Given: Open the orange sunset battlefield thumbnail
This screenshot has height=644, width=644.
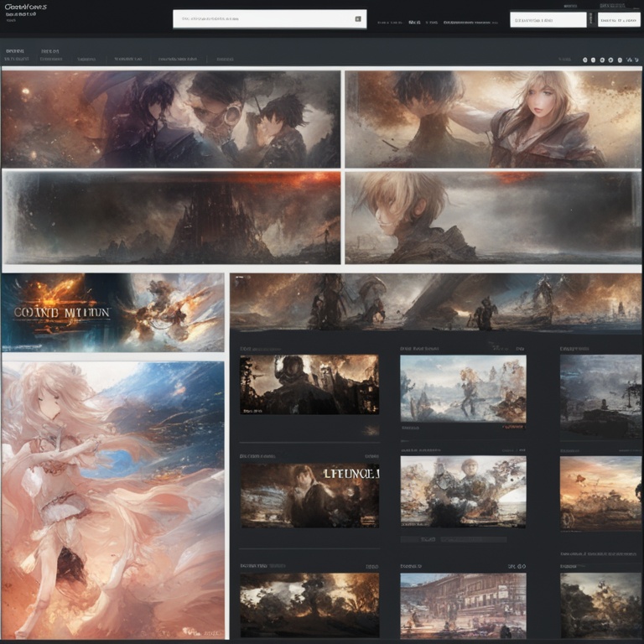Looking at the screenshot, I should [600, 494].
